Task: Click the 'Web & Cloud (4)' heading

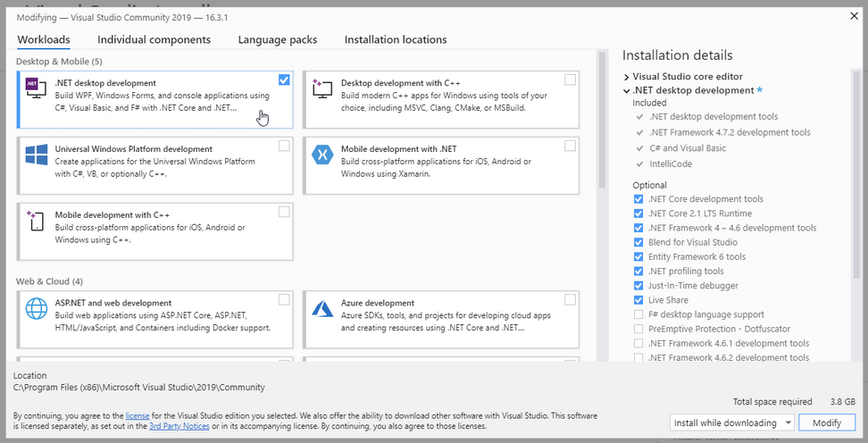Action: pyautogui.click(x=49, y=282)
